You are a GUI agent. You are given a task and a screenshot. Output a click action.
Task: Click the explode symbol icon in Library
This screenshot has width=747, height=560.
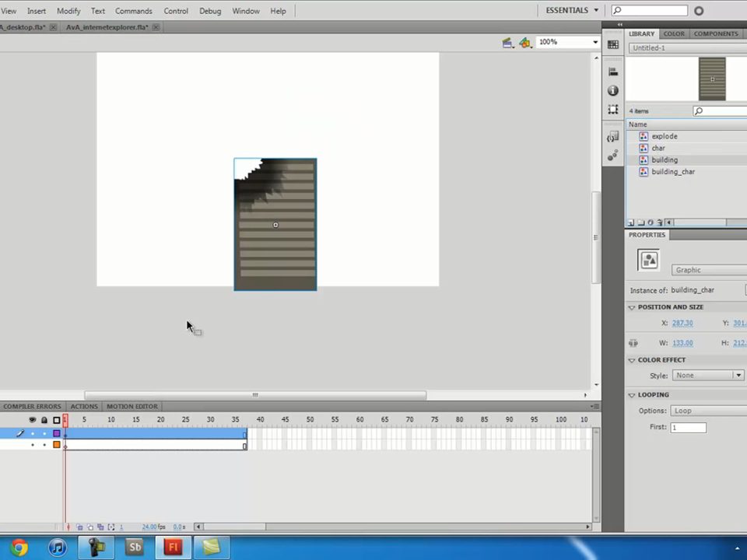point(644,136)
